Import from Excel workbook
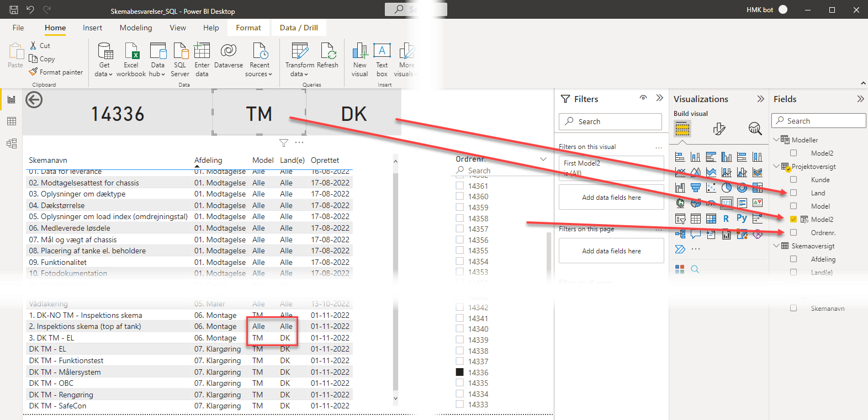868x420 pixels. (131, 60)
